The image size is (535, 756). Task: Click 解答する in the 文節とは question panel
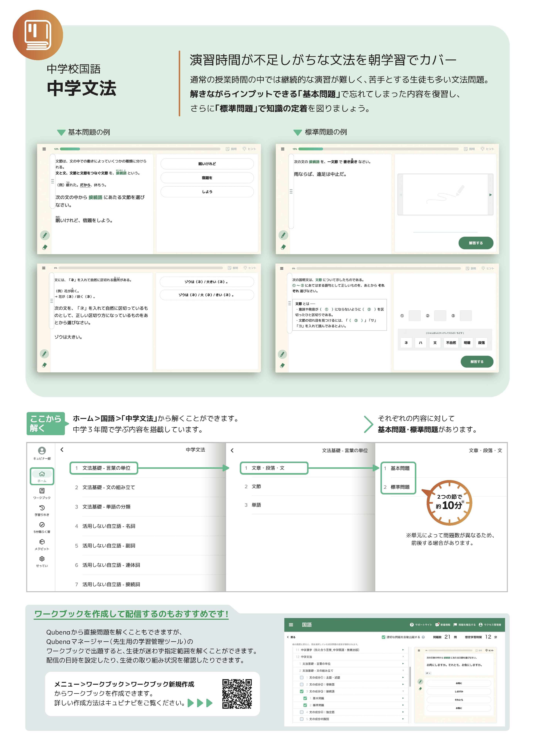tap(477, 361)
